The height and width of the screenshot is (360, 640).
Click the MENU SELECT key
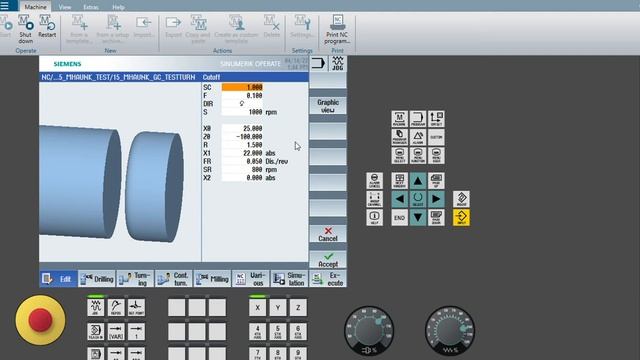pyautogui.click(x=399, y=156)
